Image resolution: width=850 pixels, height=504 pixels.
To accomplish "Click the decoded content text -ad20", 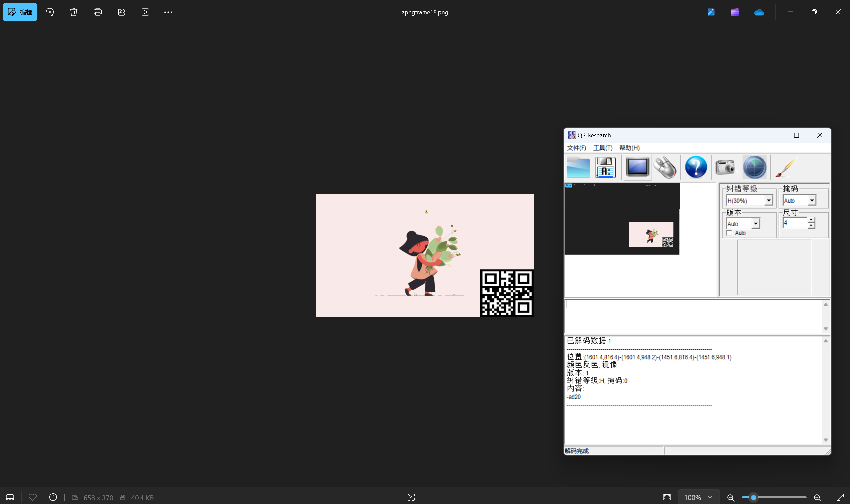I will point(574,397).
